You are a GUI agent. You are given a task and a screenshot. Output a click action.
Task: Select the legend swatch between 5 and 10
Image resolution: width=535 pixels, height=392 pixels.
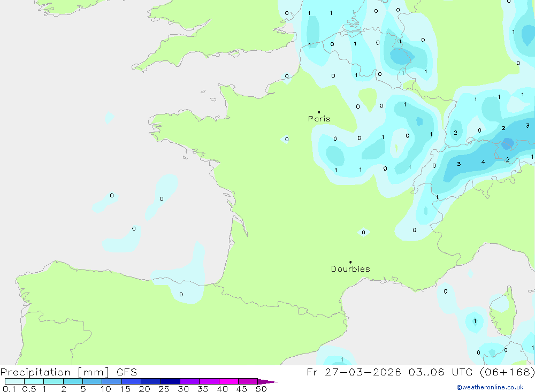(92, 381)
